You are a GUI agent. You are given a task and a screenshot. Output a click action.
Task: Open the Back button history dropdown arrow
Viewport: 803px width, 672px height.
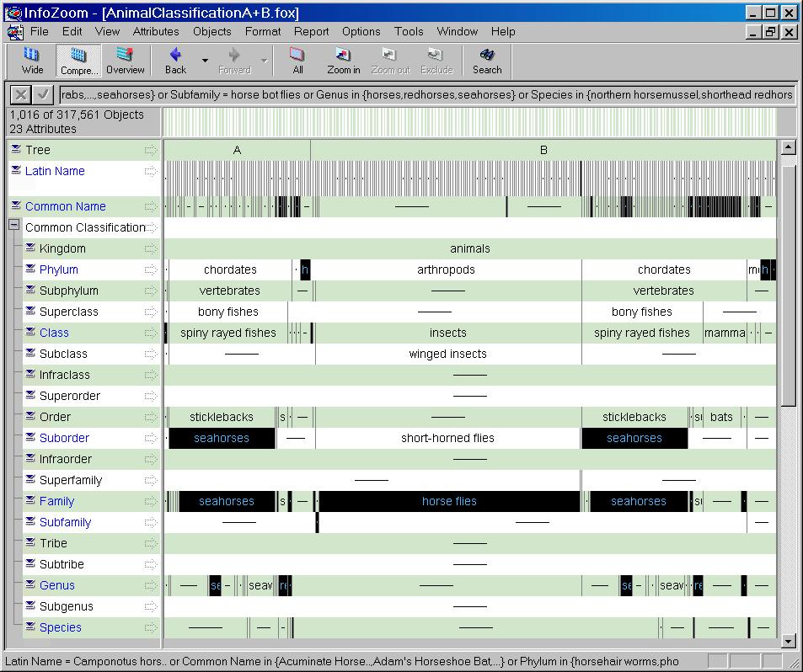205,61
